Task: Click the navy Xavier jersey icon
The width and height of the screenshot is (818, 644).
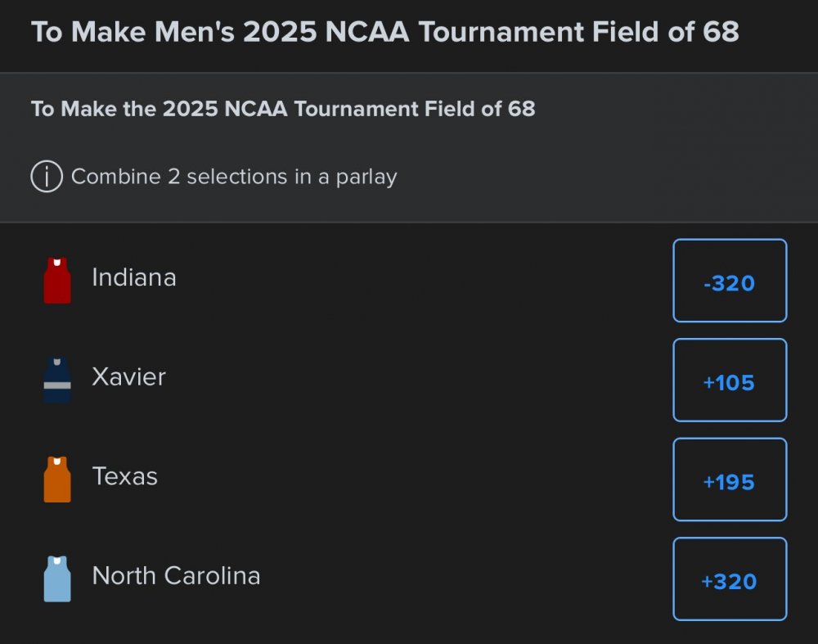Action: 57,380
